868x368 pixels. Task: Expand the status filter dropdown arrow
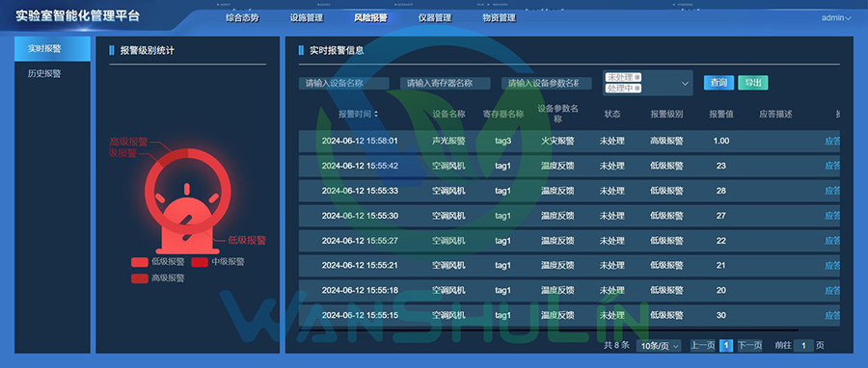click(x=685, y=84)
